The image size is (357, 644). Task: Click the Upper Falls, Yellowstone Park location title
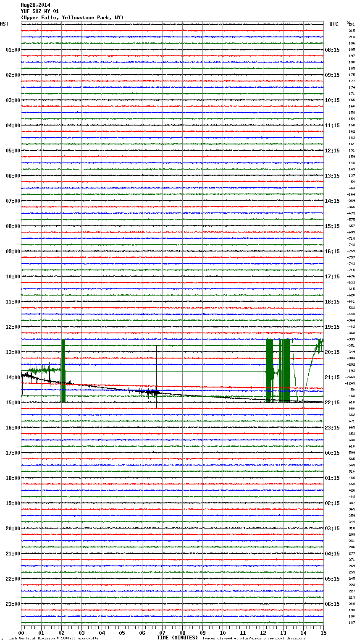tap(72, 18)
